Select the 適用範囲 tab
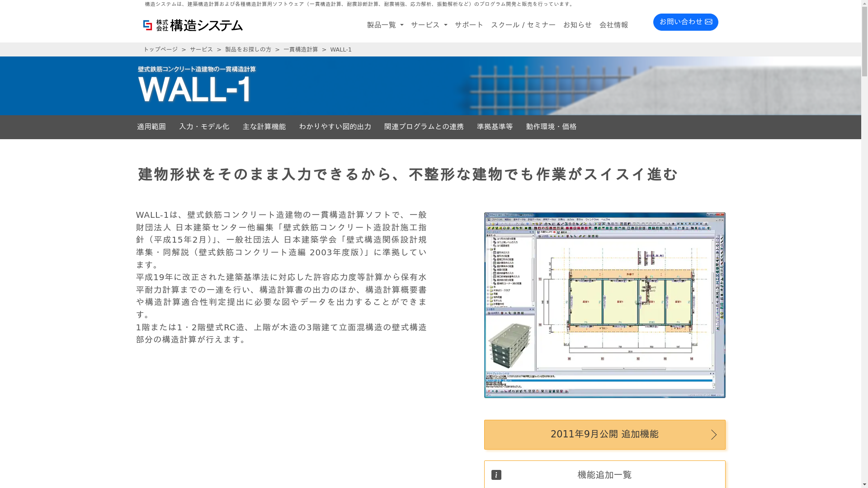The height and width of the screenshot is (488, 868). pos(151,127)
